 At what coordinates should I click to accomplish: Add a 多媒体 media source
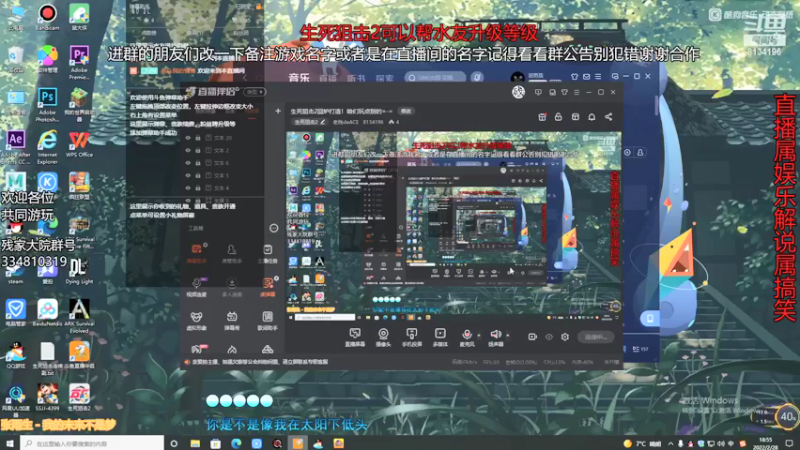pos(440,338)
